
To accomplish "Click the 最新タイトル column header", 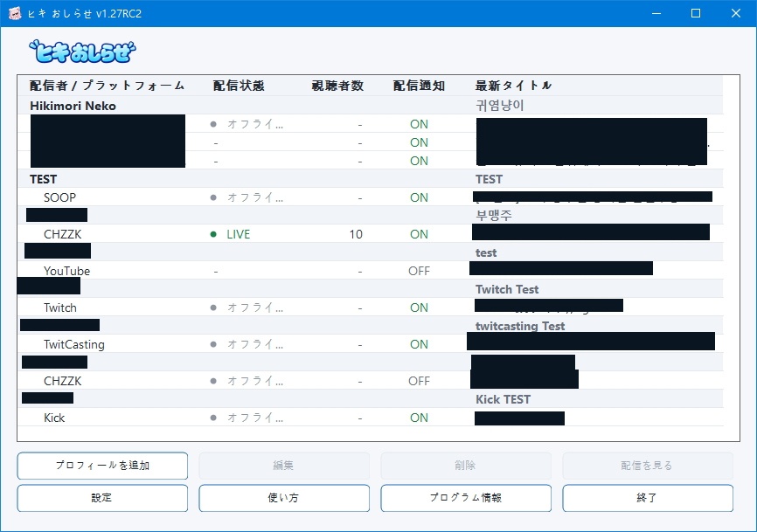I will 513,86.
